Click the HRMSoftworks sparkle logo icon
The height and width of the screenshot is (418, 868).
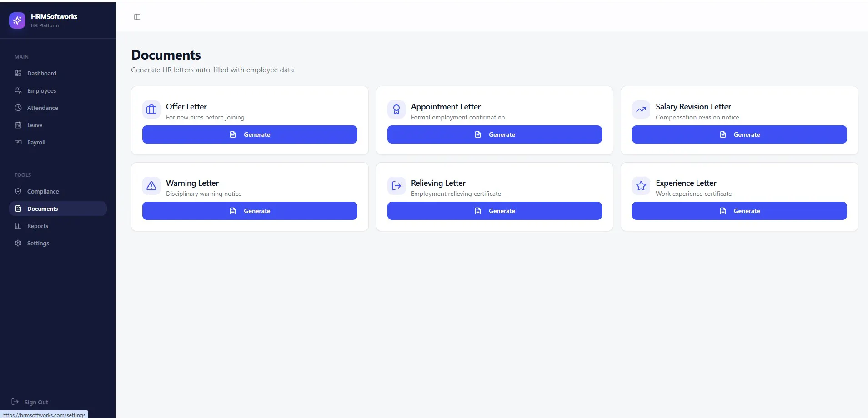(x=17, y=20)
